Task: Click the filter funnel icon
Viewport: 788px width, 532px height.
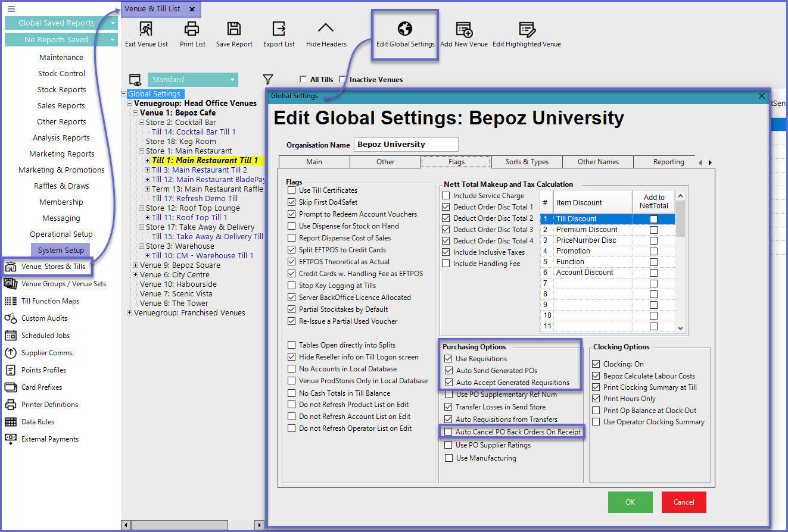Action: 268,79
